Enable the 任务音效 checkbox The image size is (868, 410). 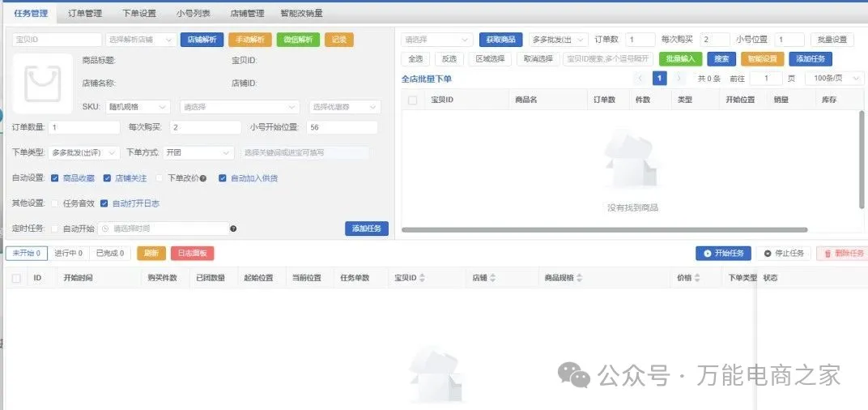point(55,203)
